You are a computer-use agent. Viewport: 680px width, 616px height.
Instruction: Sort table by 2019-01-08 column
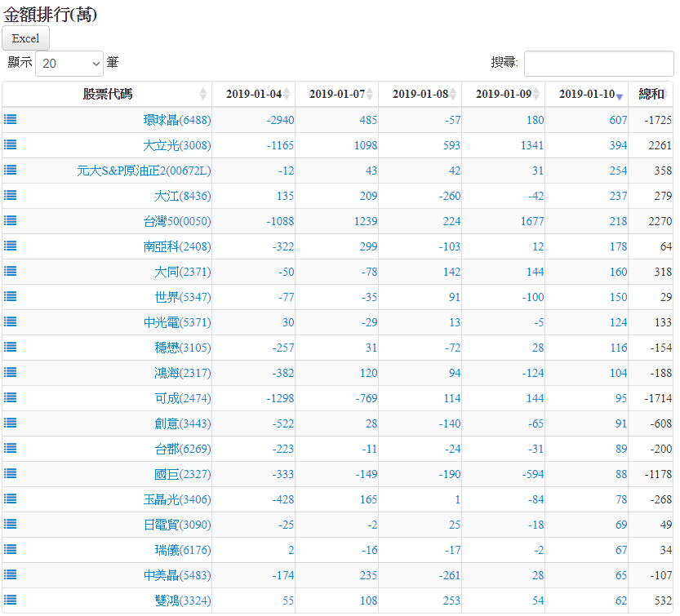point(420,94)
